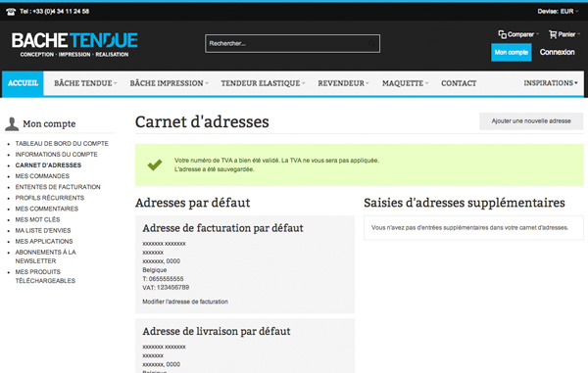588x373 pixels.
Task: Click 'Adresse de facturation par défaut' heading
Action: click(222, 228)
